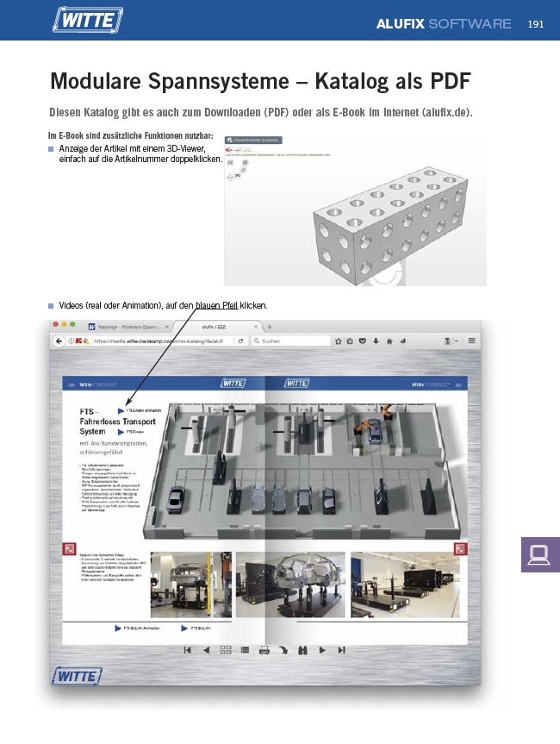Open browser library clipboard icon
The height and width of the screenshot is (744, 560).
point(350,341)
